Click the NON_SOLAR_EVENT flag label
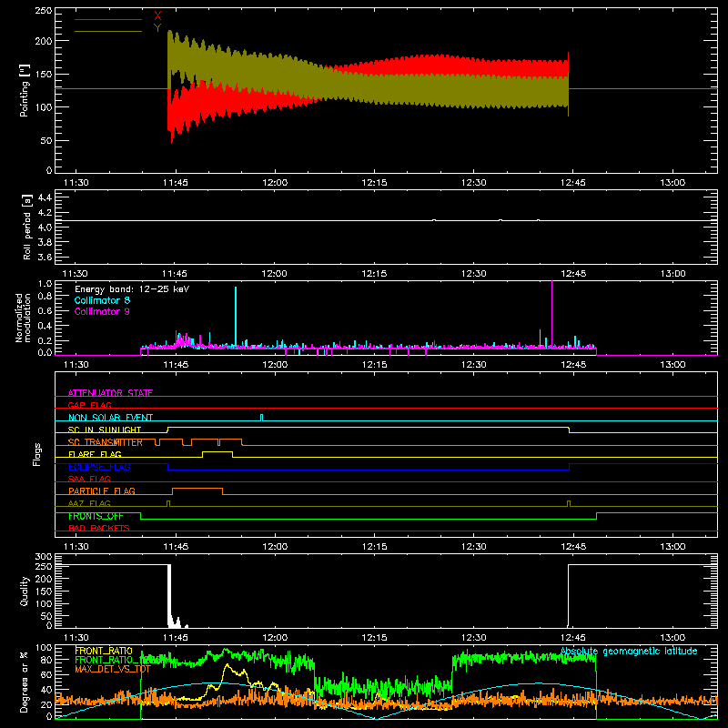728x728 pixels. (110, 418)
